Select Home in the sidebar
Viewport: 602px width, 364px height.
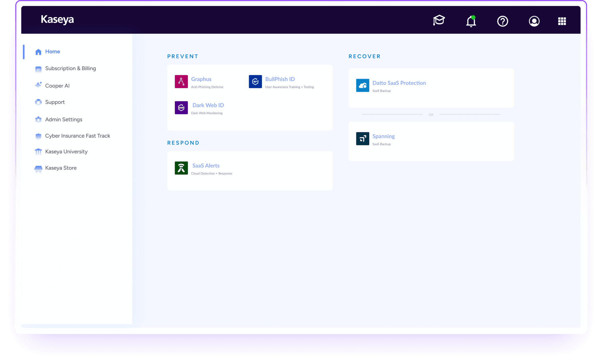[x=52, y=52]
